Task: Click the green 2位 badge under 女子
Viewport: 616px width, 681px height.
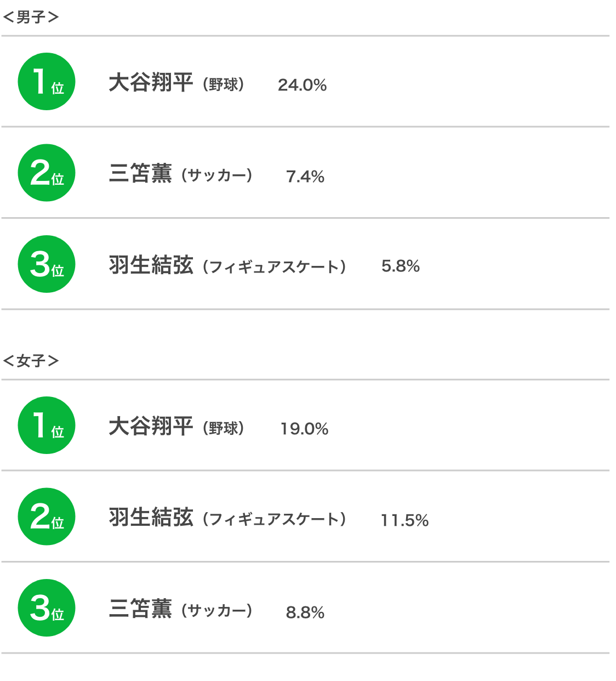Action: [x=47, y=517]
